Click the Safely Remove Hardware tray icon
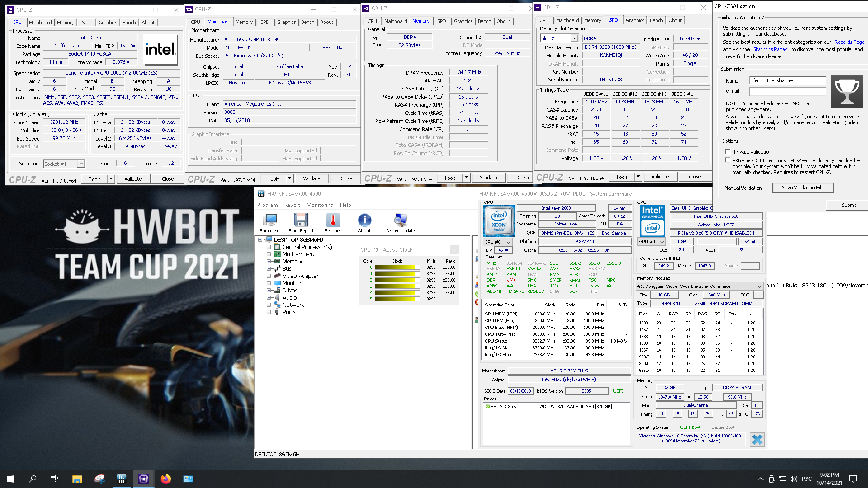The height and width of the screenshot is (488, 868). click(x=772, y=479)
